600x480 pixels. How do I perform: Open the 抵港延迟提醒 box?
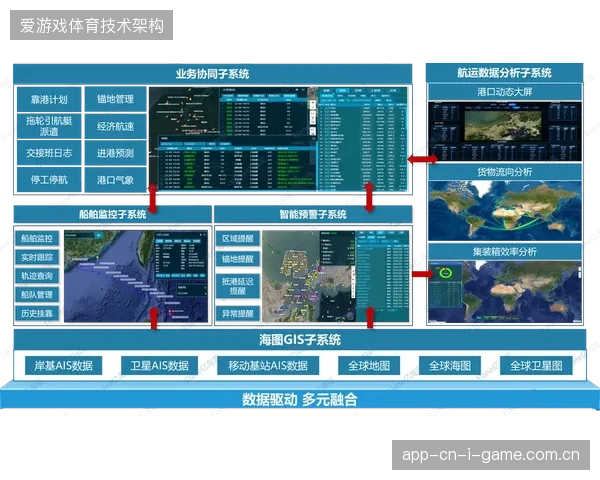(238, 286)
